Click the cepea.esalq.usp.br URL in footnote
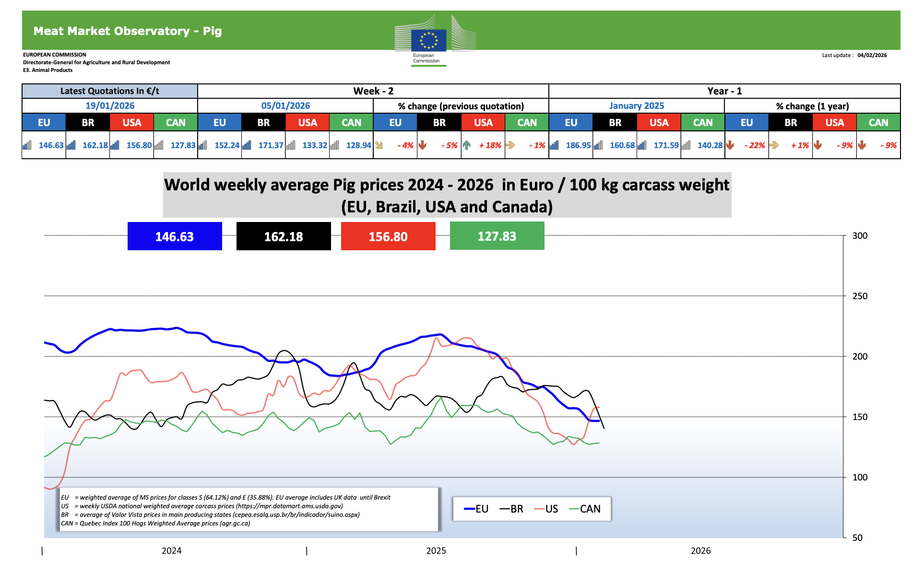The image size is (924, 584). (296, 514)
